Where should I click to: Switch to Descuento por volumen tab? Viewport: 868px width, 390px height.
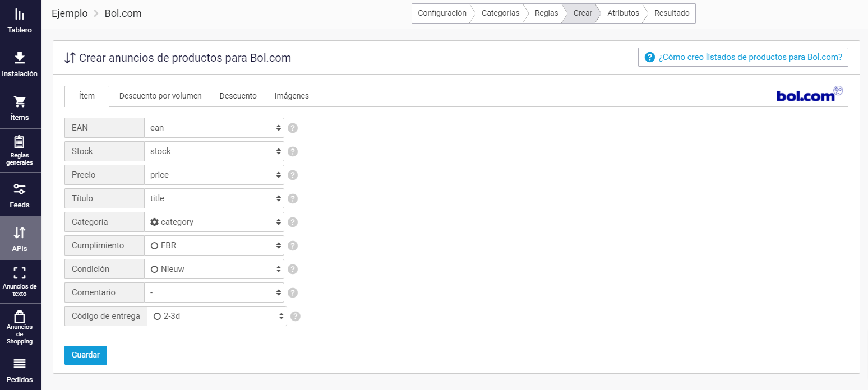(x=160, y=96)
